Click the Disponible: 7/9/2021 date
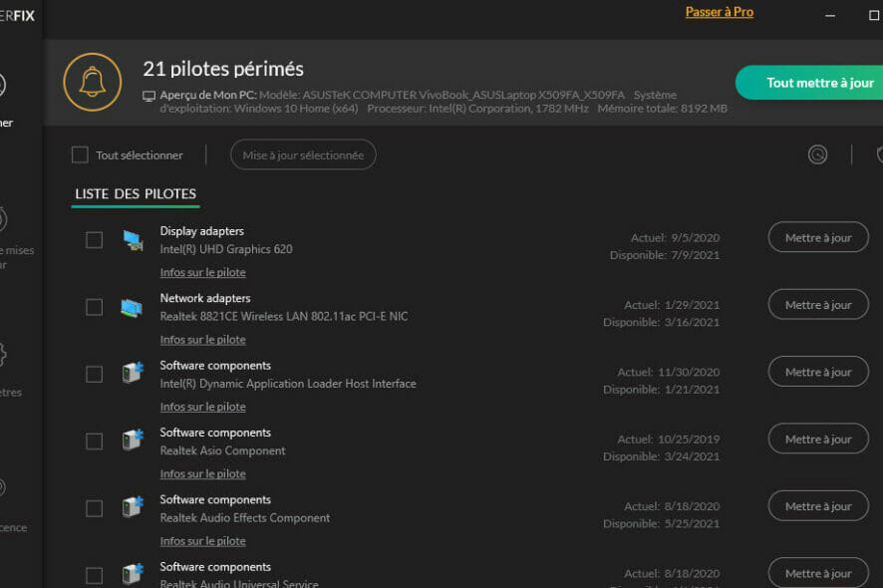Screen dimensions: 883x588 [x=665, y=255]
